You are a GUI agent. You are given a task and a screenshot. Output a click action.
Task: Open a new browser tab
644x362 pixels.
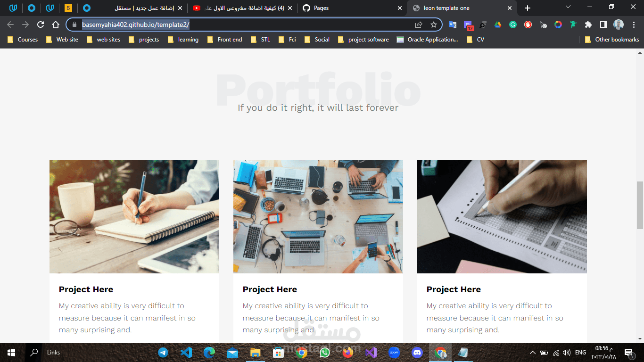[x=528, y=8]
